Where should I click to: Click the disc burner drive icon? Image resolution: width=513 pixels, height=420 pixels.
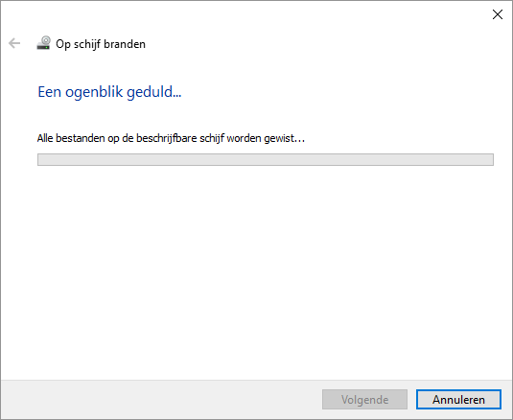43,43
